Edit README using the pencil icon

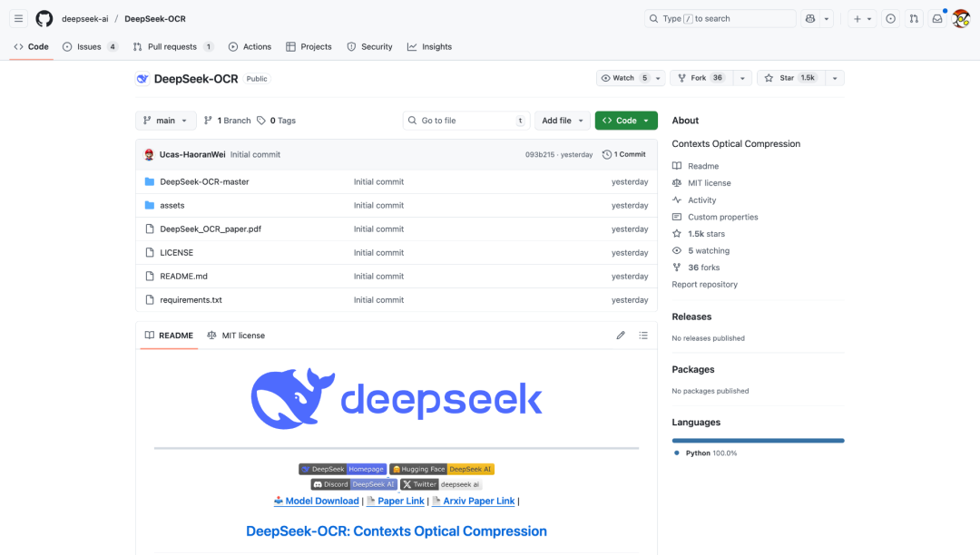[620, 336]
